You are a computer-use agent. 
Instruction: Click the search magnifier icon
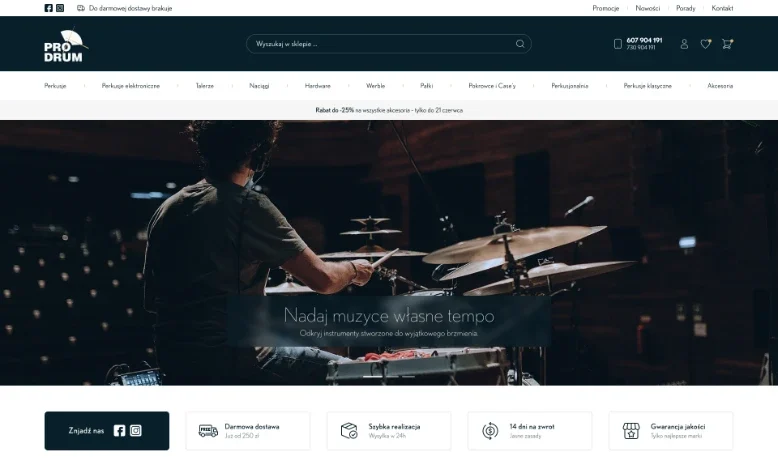[x=520, y=44]
